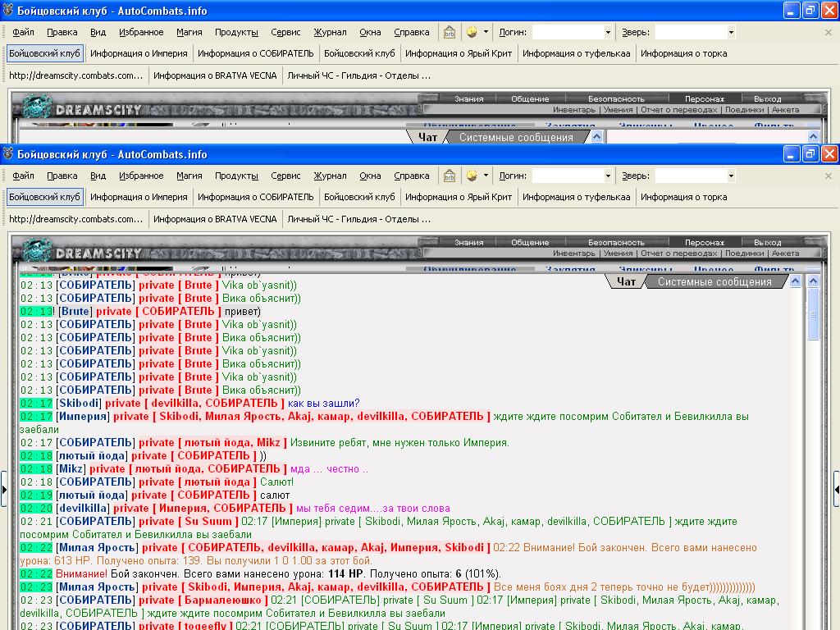
Task: Switch to the dreamscity.combats.com tab in the front window
Action: coord(76,219)
